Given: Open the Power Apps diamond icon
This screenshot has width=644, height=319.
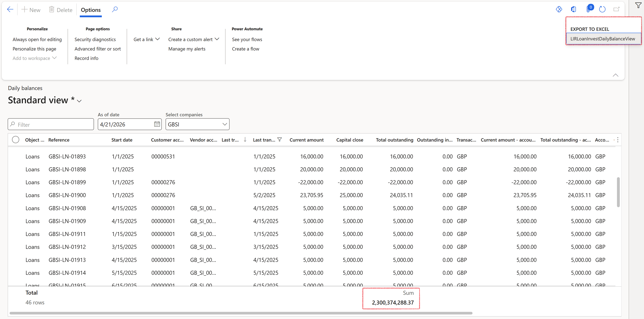Looking at the screenshot, I should pos(559,9).
